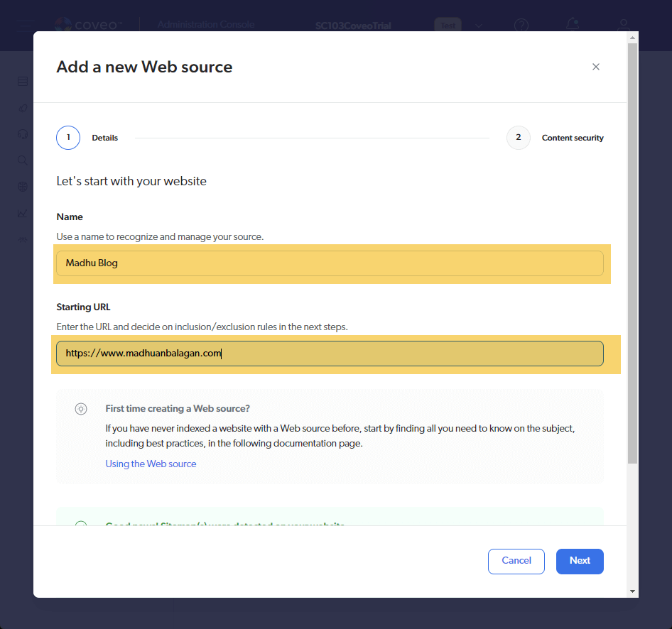Expand the organization dropdown chevron
This screenshot has width=672, height=629.
[x=479, y=26]
